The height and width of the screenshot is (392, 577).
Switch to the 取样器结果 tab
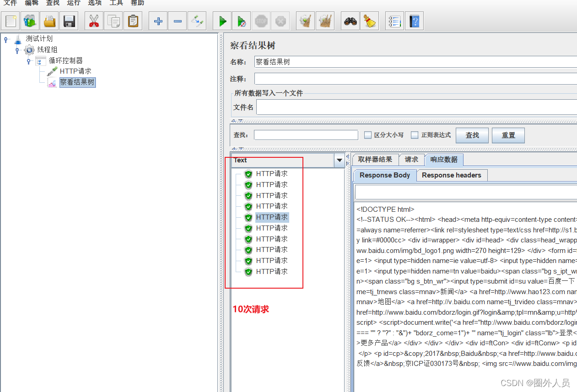point(375,160)
